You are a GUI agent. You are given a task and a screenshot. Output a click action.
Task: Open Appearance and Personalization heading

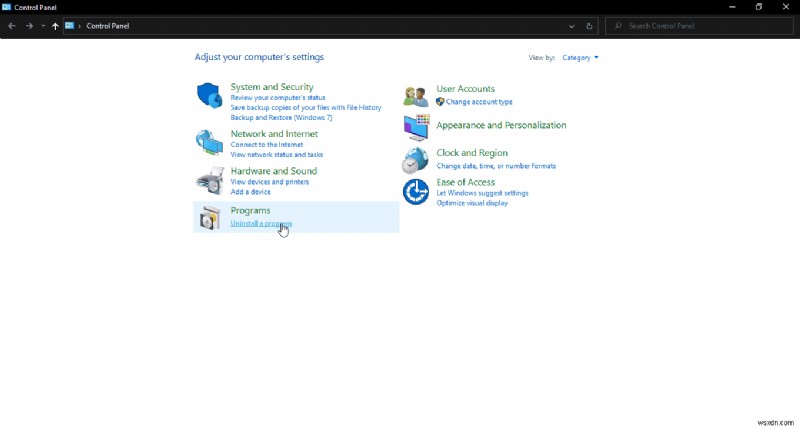point(501,125)
